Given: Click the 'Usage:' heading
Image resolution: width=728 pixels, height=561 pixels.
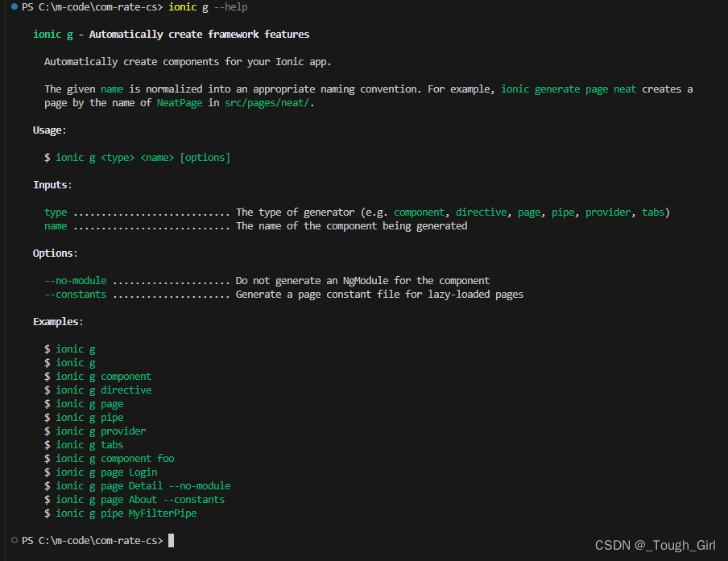Looking at the screenshot, I should [49, 130].
